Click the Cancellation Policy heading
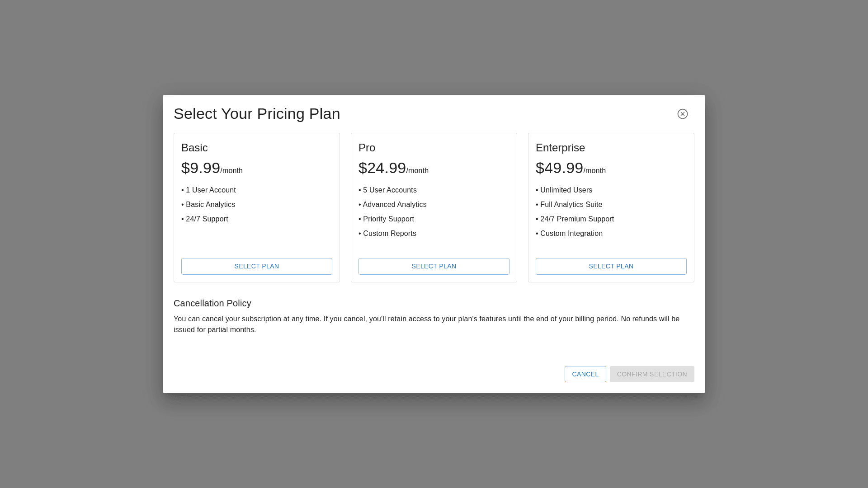The image size is (868, 488). point(212,303)
